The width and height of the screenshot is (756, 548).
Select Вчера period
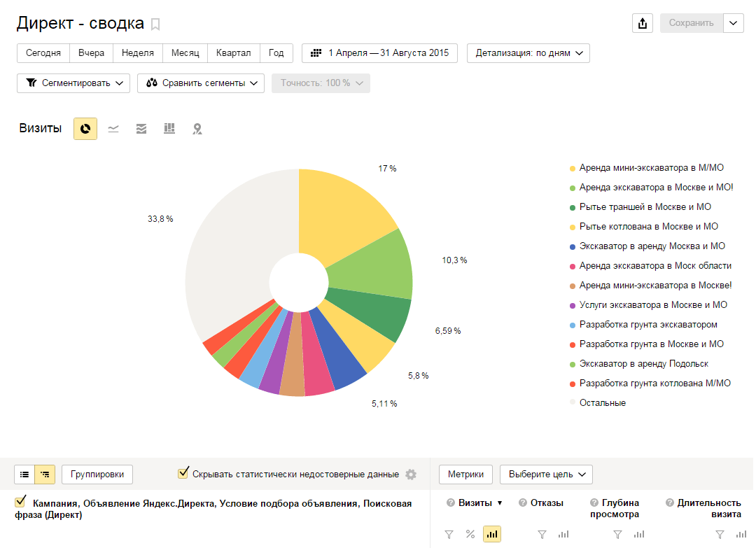(x=91, y=53)
